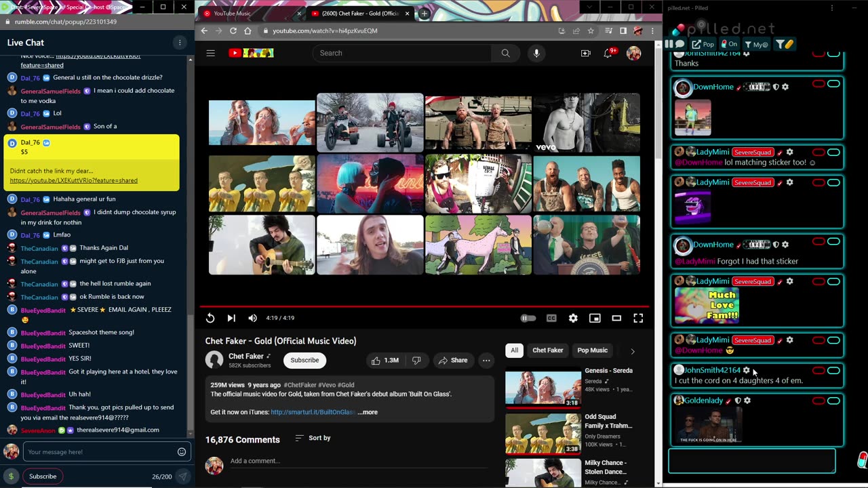Open more actions menu beside Share

[x=486, y=361]
